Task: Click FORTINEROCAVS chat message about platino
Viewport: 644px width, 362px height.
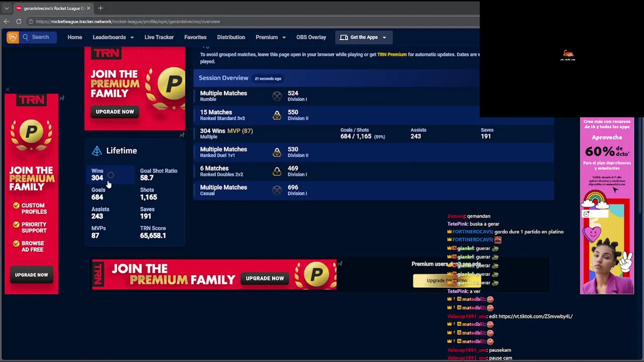Action: (506, 232)
